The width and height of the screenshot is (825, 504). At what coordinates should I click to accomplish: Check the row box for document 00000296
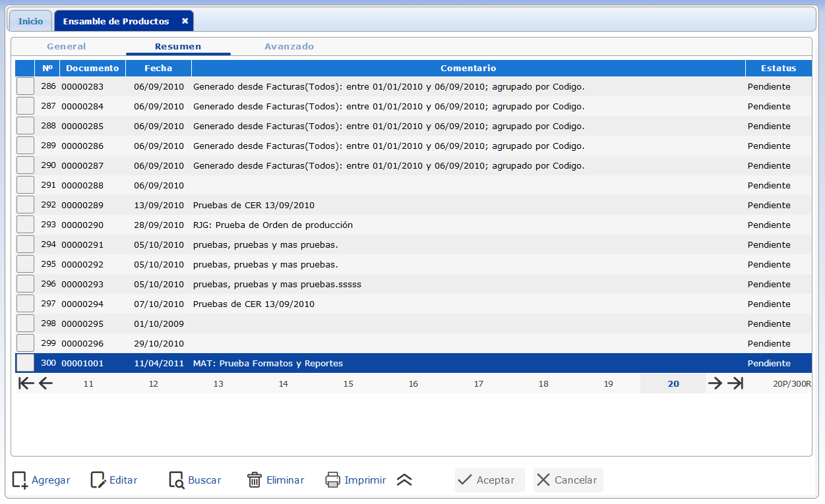[x=25, y=343]
